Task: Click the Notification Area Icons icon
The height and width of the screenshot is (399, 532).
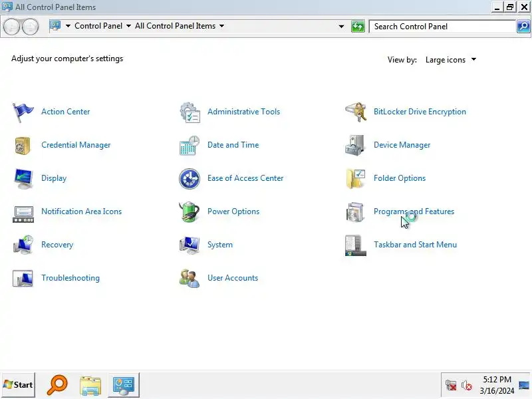Action: pyautogui.click(x=23, y=214)
